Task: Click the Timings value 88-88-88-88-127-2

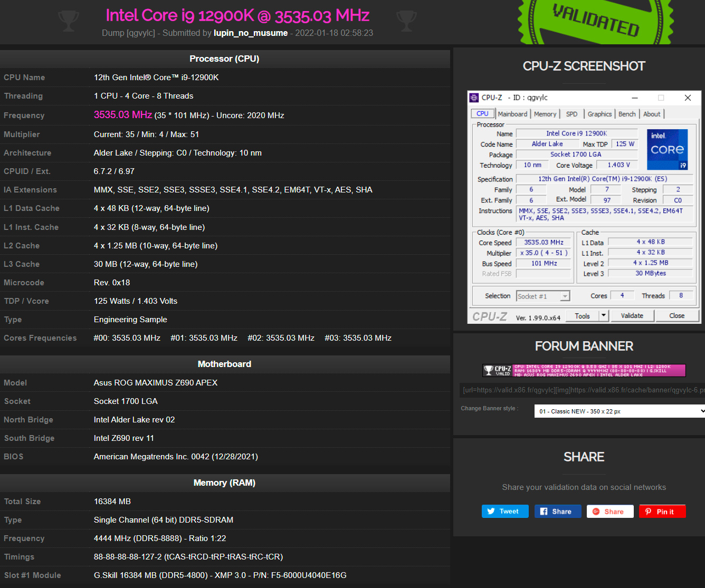Action: point(188,557)
